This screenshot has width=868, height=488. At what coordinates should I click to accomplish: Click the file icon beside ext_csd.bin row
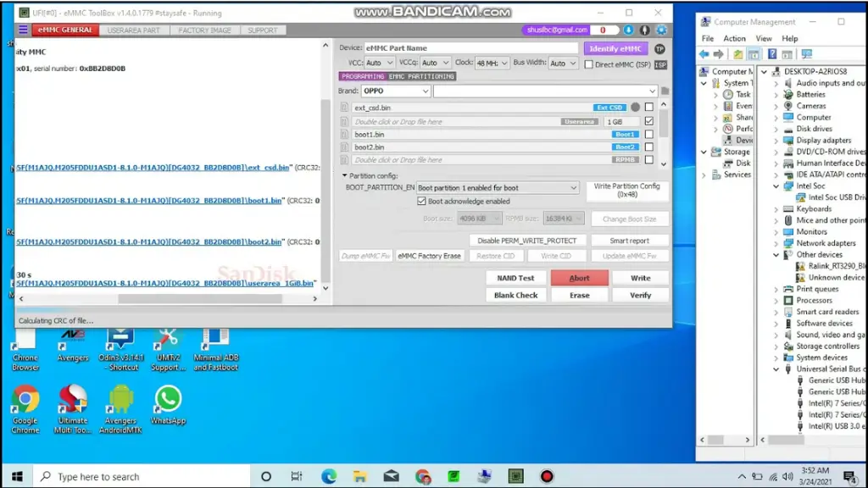(x=344, y=108)
